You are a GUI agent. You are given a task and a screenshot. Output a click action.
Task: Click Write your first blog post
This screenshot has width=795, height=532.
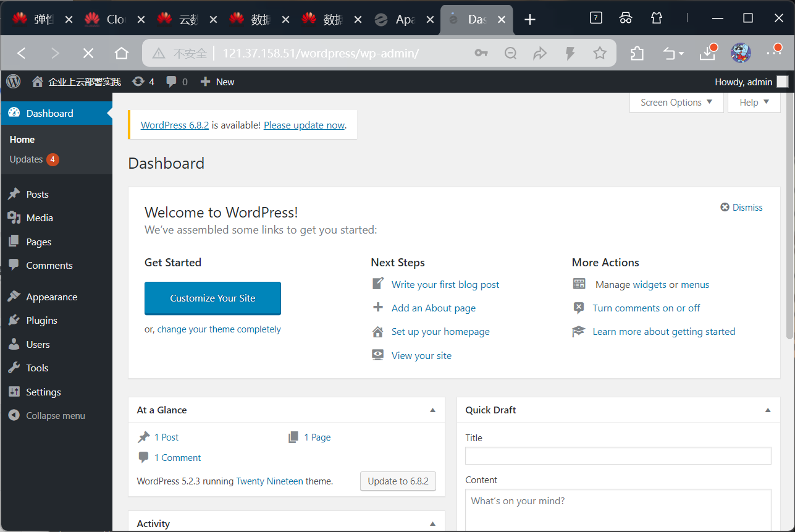(445, 284)
